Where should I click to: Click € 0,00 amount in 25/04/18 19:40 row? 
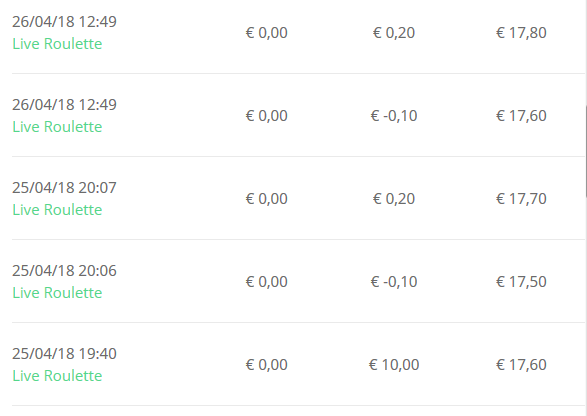267,365
